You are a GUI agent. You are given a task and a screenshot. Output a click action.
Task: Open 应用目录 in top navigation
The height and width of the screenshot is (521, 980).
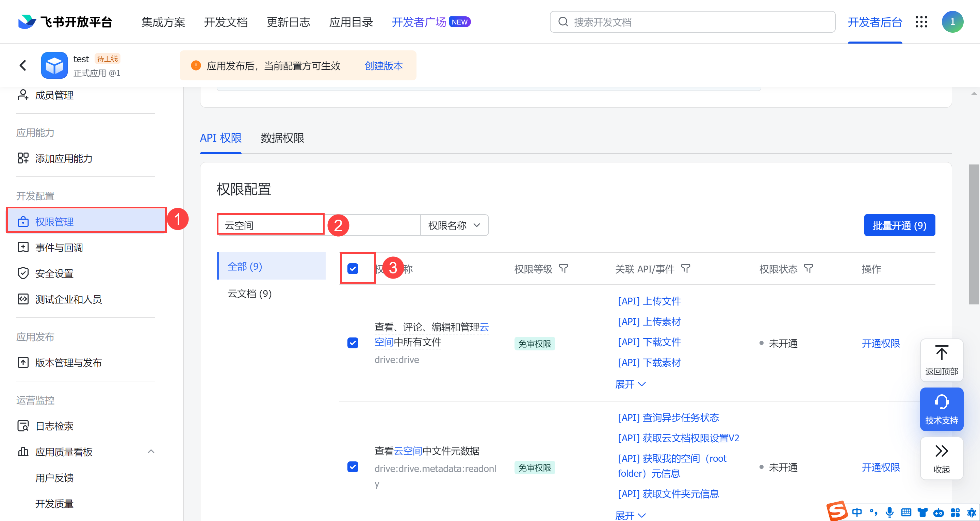(351, 22)
